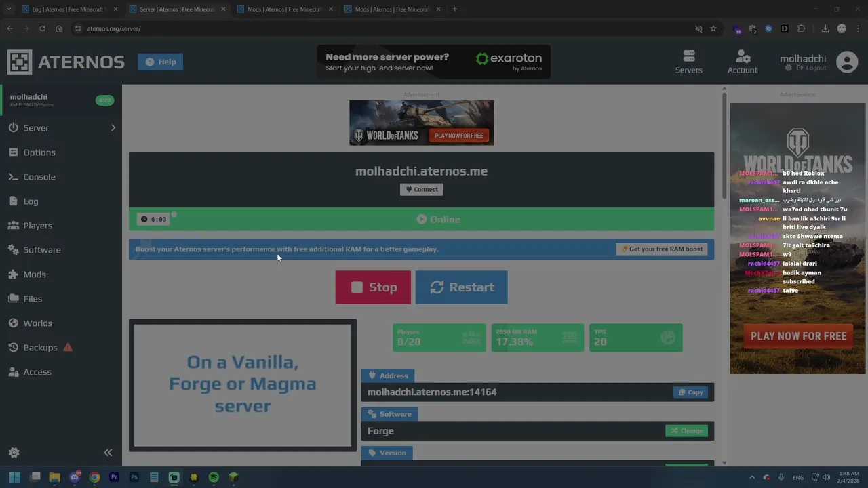Open File Explorer from taskbar
This screenshot has height=488, width=868.
tap(55, 477)
